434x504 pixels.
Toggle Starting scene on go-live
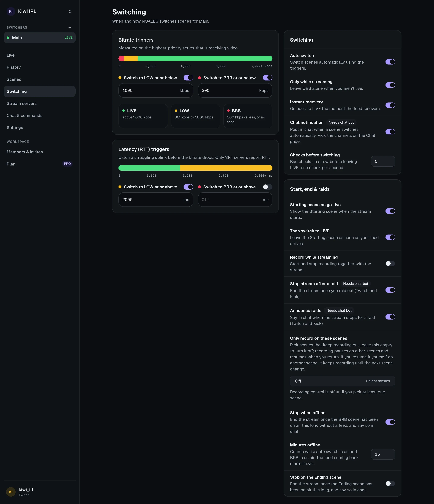(390, 211)
